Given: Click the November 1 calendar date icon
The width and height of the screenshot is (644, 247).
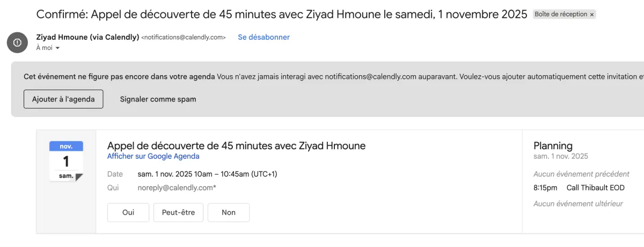Looking at the screenshot, I should point(66,161).
